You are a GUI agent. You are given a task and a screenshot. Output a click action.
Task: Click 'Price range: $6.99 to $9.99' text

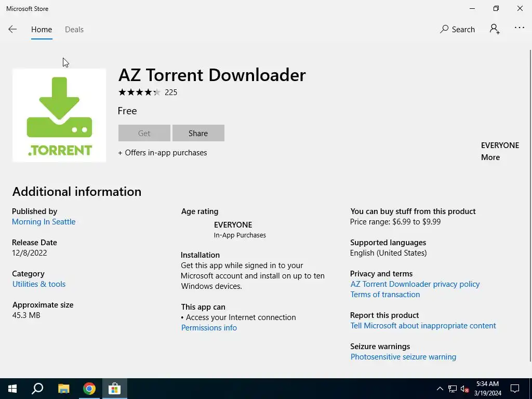395,222
